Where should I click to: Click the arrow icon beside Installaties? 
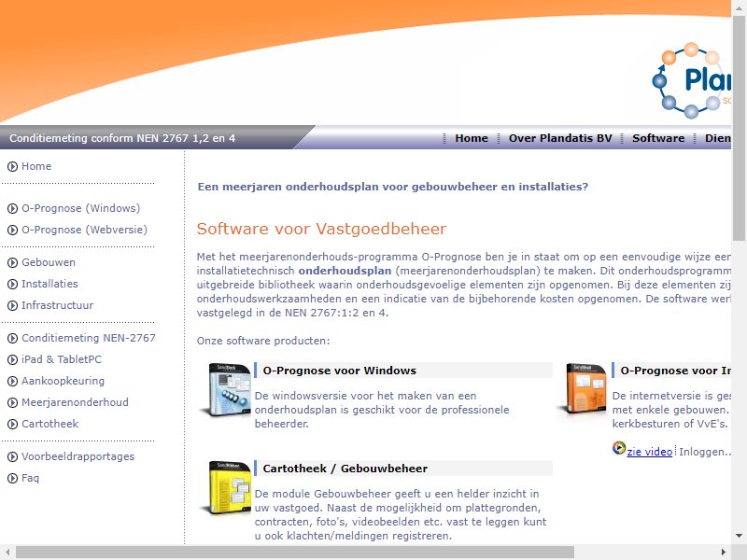(x=12, y=285)
